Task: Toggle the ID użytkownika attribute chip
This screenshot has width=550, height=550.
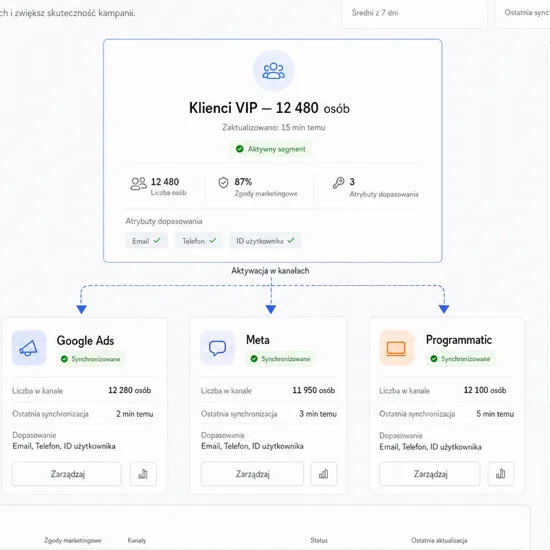Action: click(266, 241)
